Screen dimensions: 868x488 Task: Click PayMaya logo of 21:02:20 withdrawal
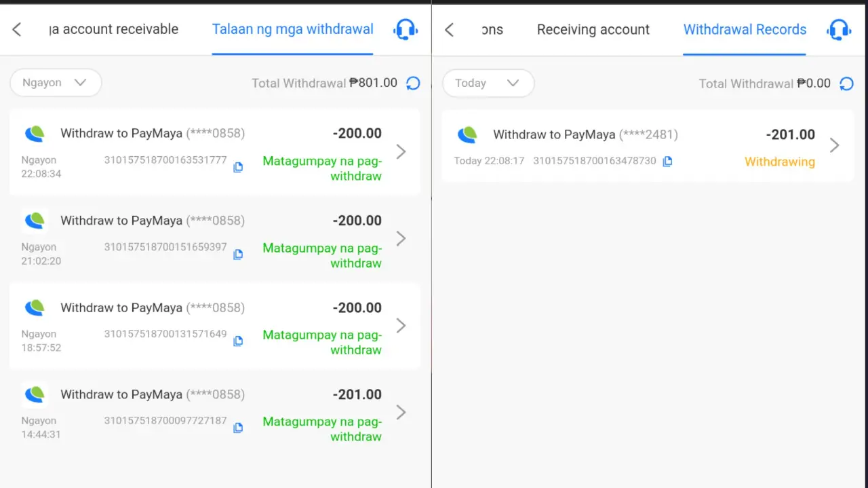click(x=35, y=220)
